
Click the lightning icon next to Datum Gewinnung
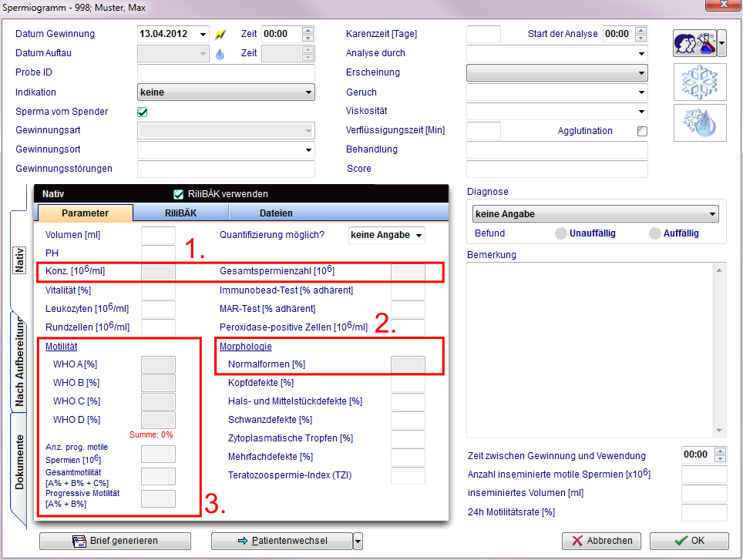(220, 34)
